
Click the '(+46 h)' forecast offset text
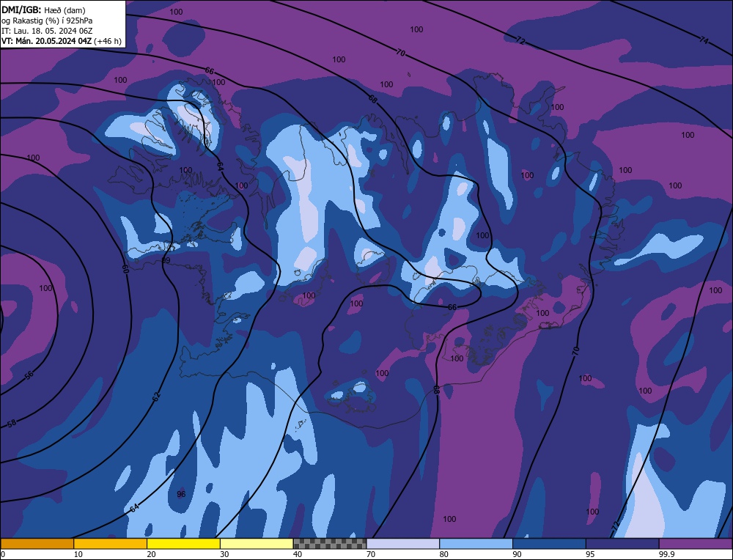(108, 41)
